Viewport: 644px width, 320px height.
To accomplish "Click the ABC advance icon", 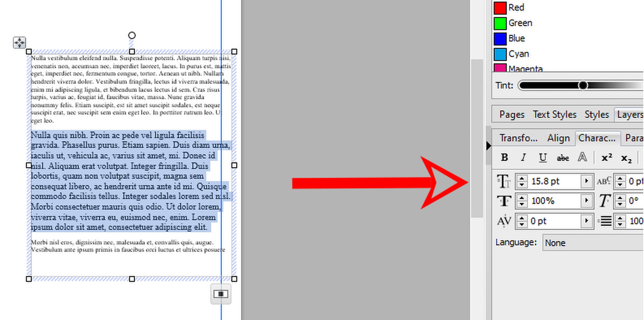I will pos(604,181).
